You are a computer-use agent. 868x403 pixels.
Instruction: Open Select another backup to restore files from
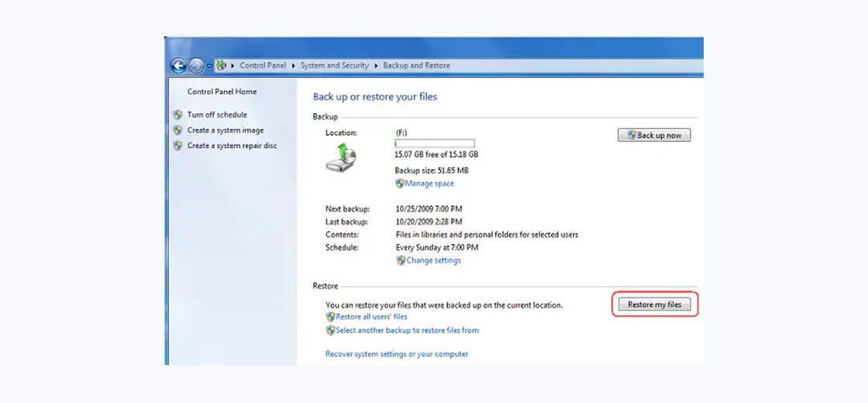[x=408, y=330]
